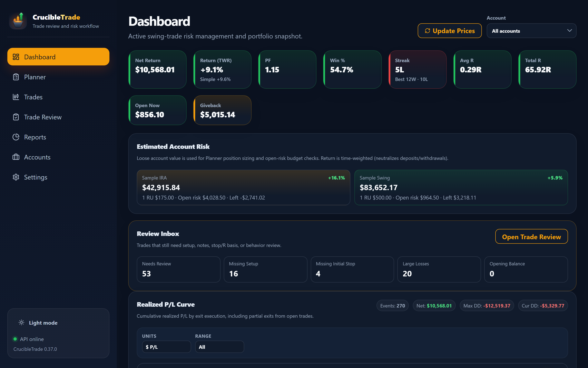This screenshot has height=368, width=588.
Task: Click the Trades candlestick icon
Action: coord(16,97)
